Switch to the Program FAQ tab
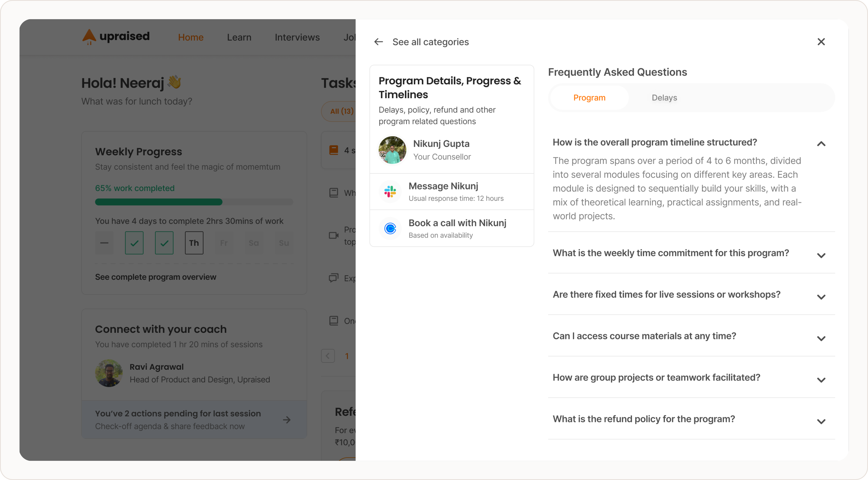The height and width of the screenshot is (480, 868). (589, 98)
